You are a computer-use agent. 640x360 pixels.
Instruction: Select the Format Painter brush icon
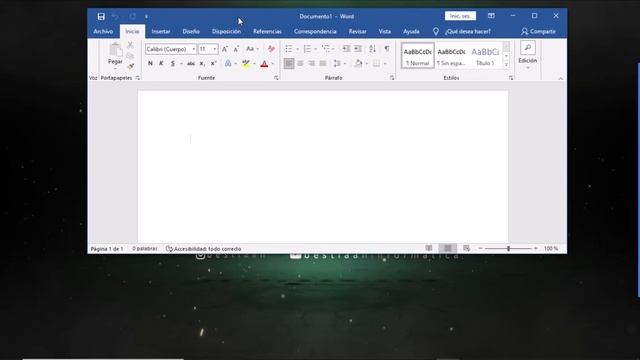(x=131, y=66)
